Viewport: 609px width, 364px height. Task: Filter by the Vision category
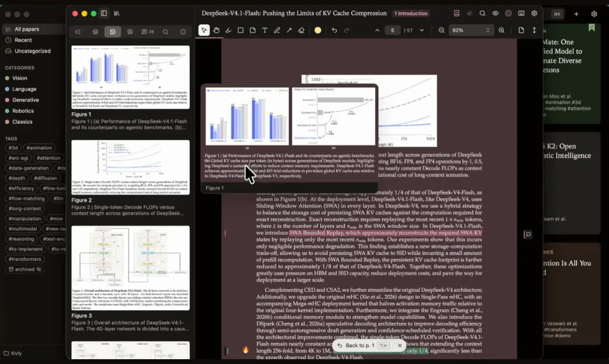20,78
